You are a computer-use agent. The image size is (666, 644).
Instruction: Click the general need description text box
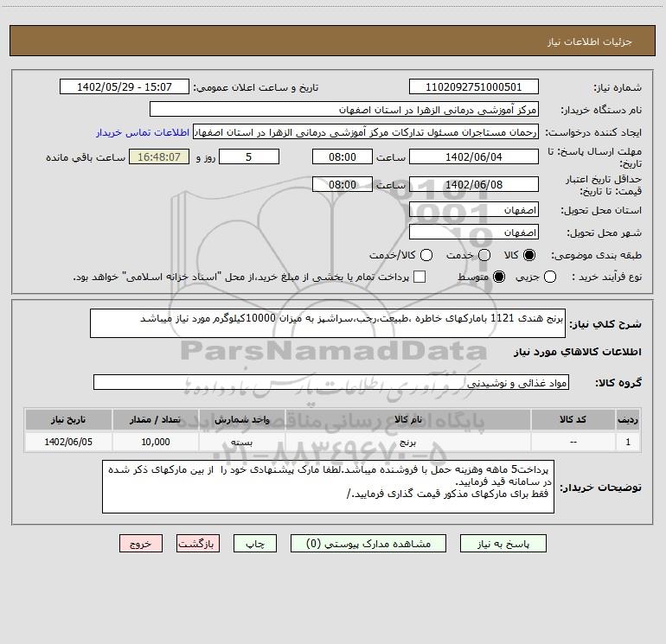click(x=328, y=323)
